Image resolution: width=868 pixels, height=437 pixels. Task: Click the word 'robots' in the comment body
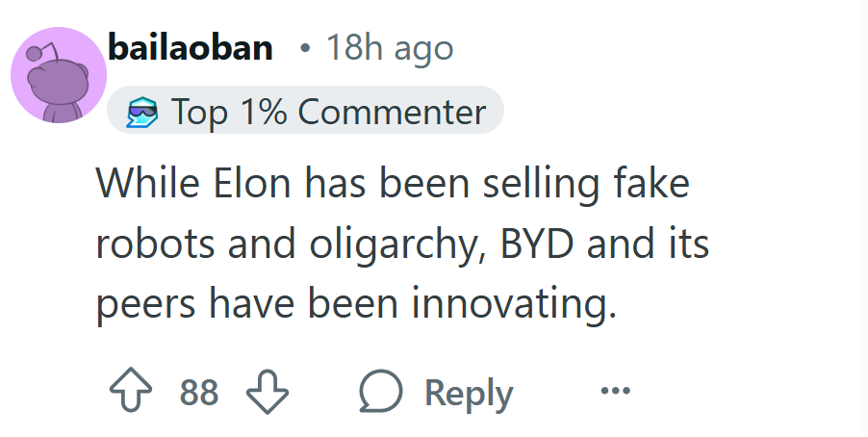coord(155,244)
